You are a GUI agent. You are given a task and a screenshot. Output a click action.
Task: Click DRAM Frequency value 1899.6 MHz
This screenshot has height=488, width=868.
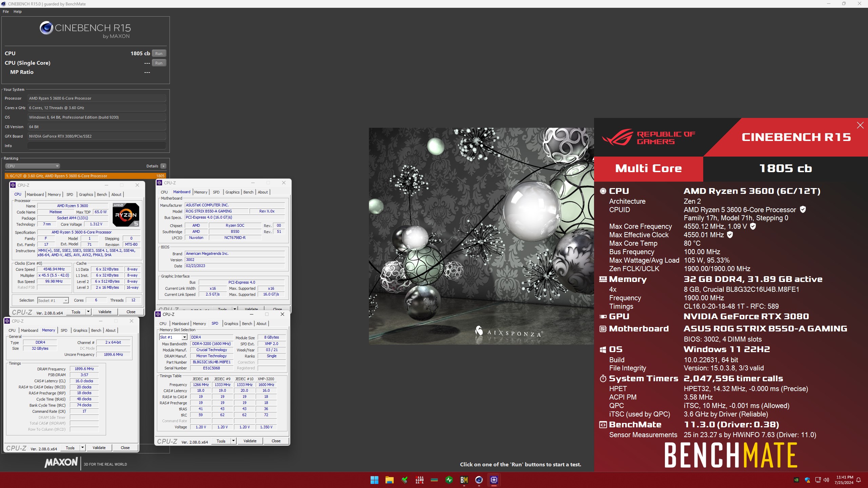(84, 369)
